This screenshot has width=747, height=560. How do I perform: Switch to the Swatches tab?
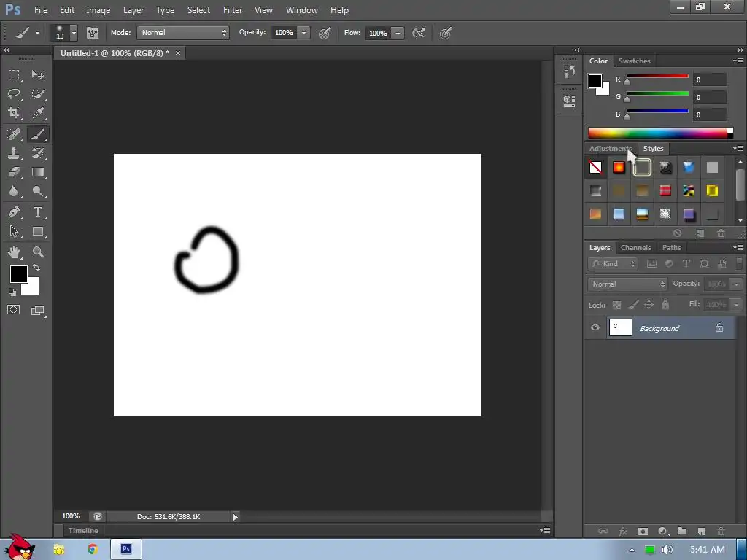[x=634, y=61]
